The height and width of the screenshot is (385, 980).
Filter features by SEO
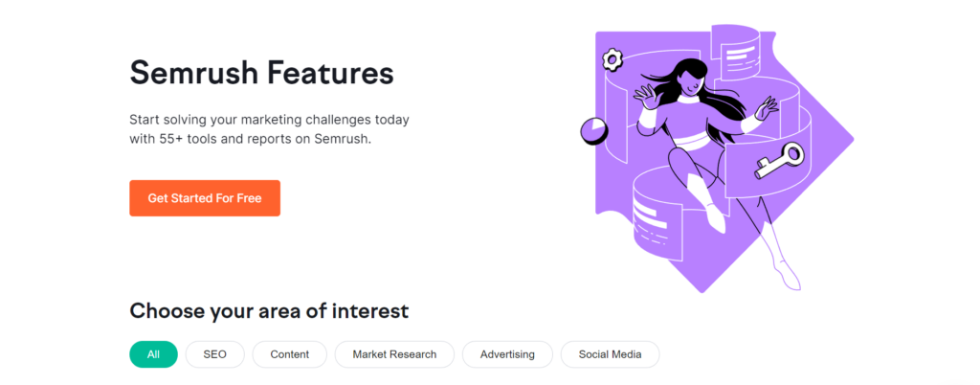215,354
